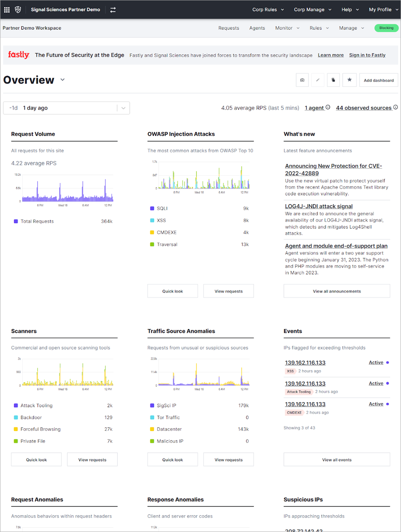Open the My Profile dropdown
The image size is (401, 532).
point(384,10)
